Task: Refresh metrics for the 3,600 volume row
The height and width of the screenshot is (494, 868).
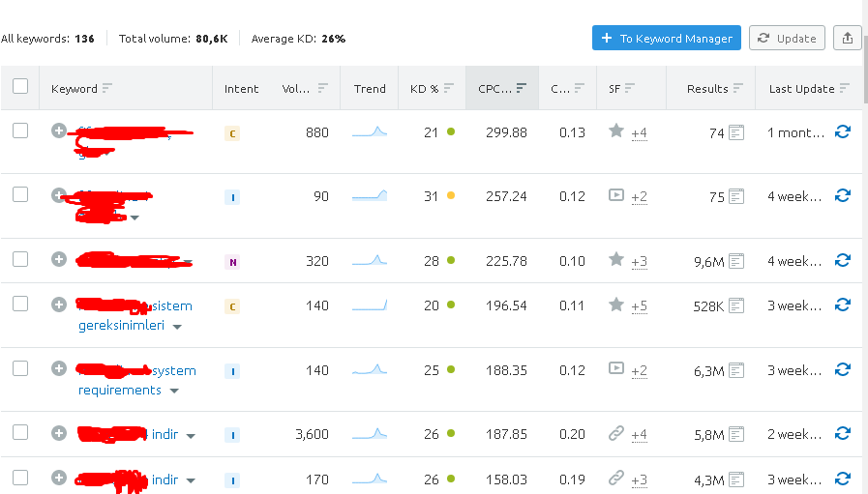Action: (x=843, y=434)
